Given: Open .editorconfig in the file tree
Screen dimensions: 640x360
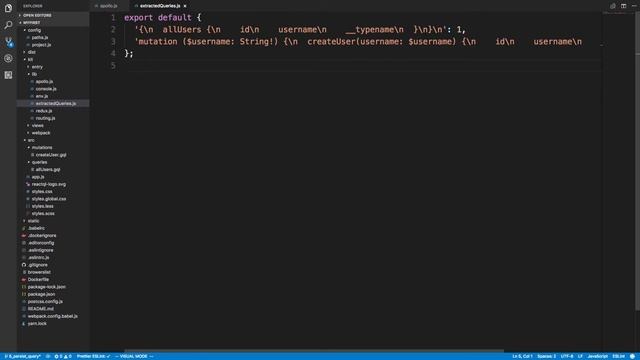Looking at the screenshot, I should 41,243.
